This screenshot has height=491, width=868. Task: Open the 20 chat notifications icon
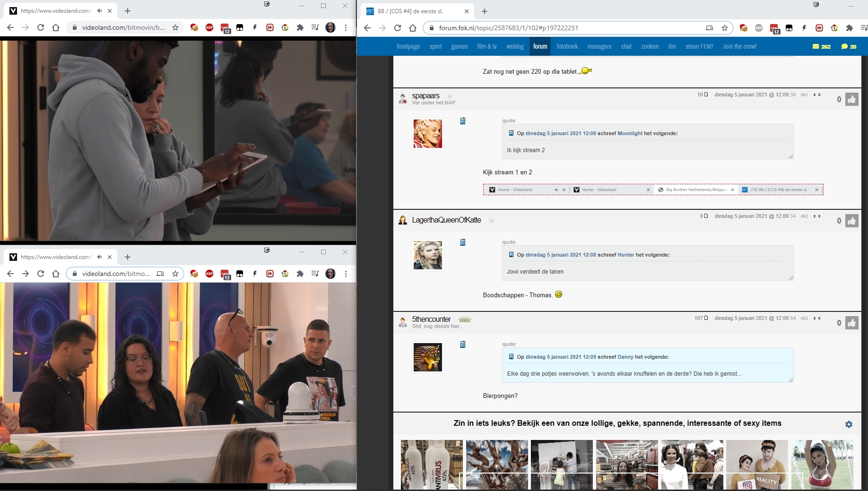[849, 46]
